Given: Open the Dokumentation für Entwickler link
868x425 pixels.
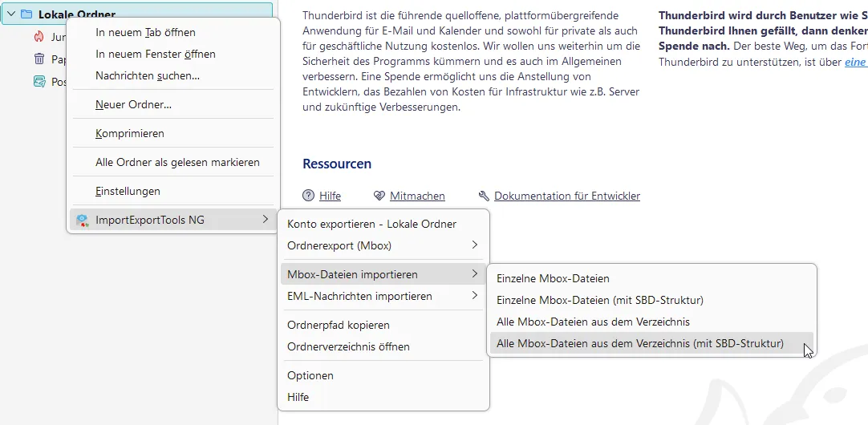Looking at the screenshot, I should 567,196.
